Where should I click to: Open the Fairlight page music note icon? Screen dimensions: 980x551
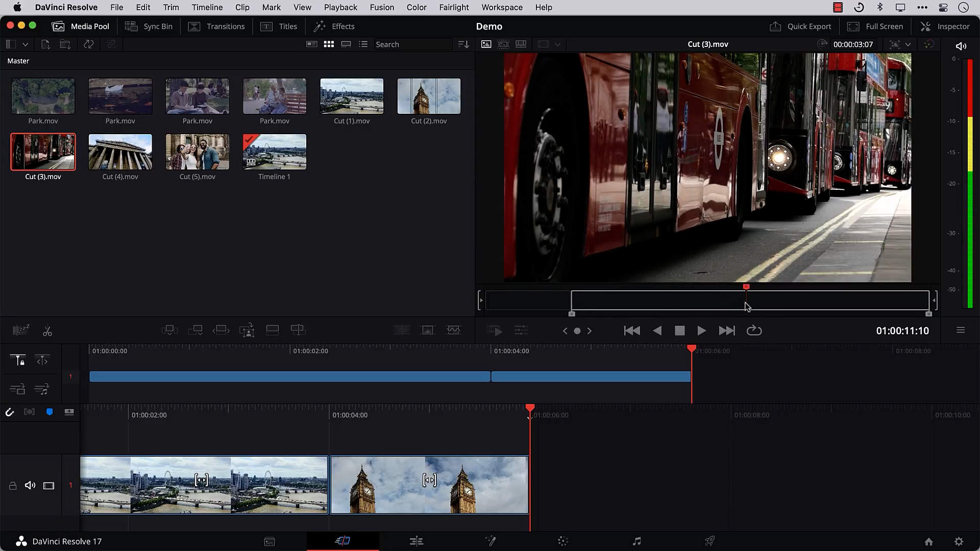pyautogui.click(x=636, y=541)
